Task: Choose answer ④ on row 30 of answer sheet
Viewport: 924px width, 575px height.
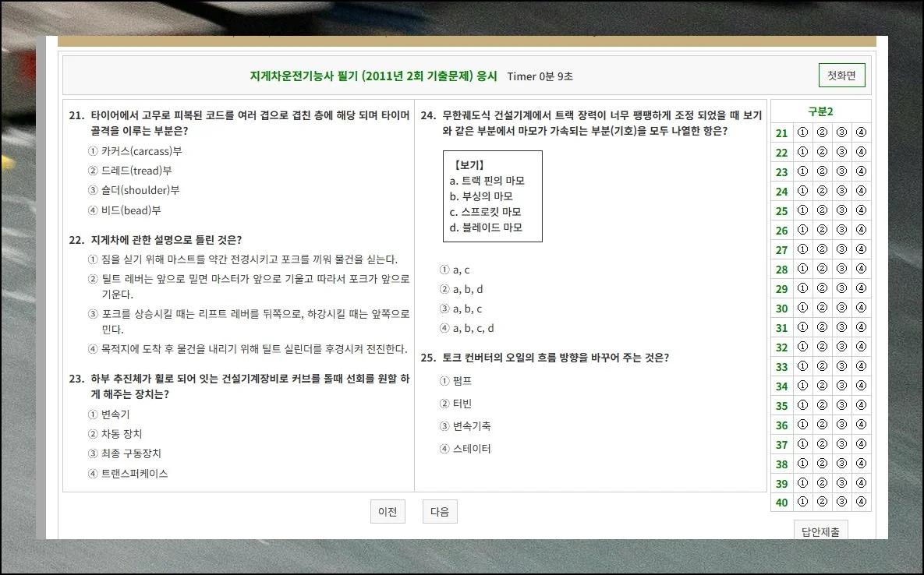Action: (x=861, y=308)
